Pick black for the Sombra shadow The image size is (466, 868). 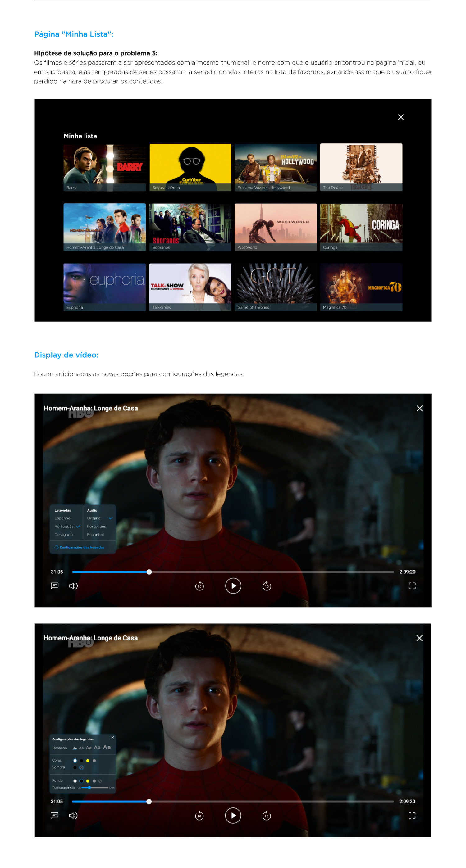pyautogui.click(x=75, y=768)
